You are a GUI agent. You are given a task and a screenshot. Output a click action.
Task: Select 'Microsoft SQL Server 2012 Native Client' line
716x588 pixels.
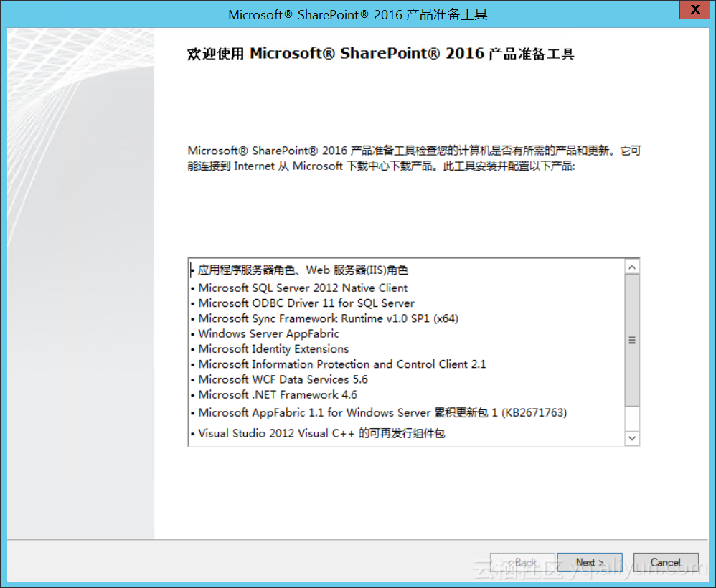(x=299, y=288)
